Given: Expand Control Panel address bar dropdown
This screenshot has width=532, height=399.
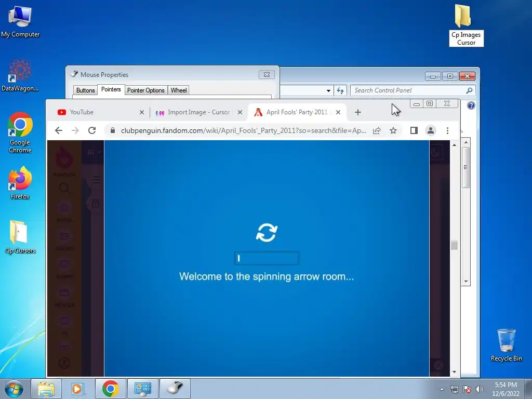Looking at the screenshot, I should coord(328,90).
